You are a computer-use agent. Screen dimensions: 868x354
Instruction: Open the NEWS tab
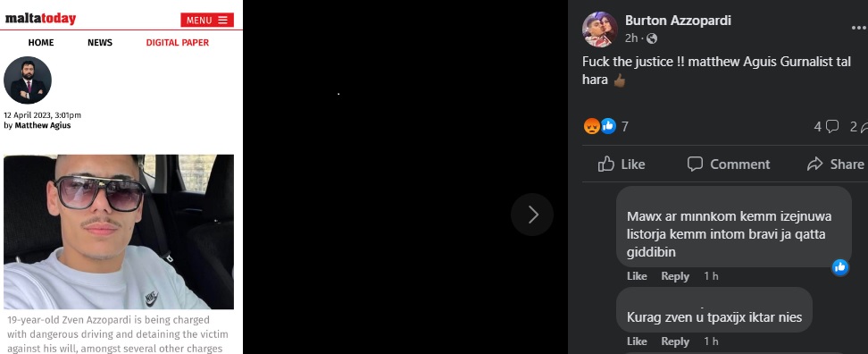pyautogui.click(x=100, y=43)
